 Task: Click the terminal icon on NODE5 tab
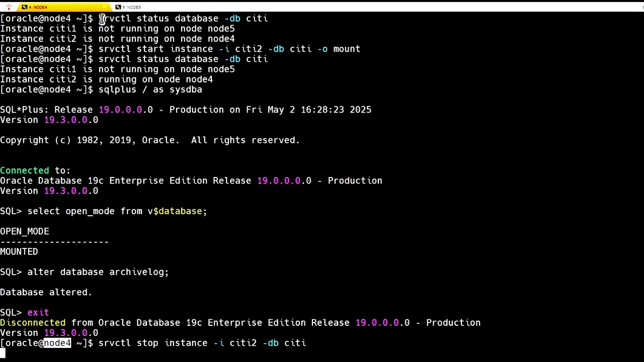(x=118, y=7)
